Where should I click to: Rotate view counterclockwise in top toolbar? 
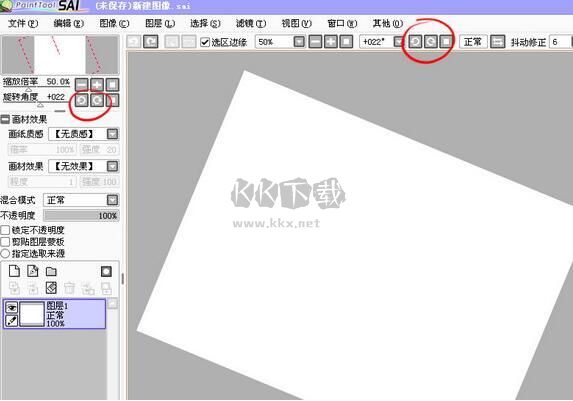(x=415, y=42)
